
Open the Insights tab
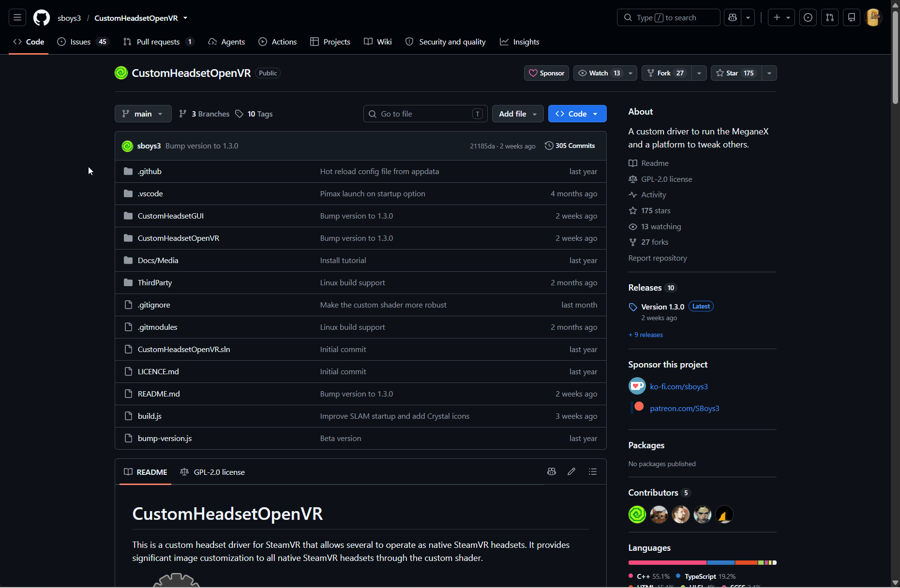520,42
